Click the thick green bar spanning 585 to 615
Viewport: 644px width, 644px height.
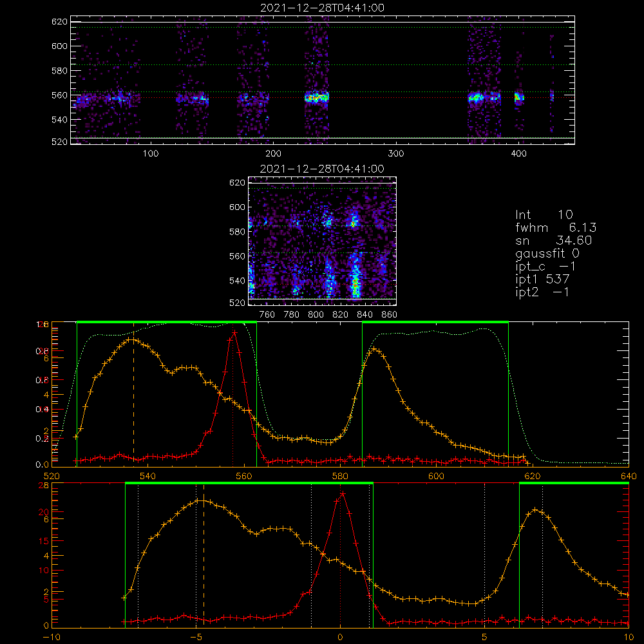(x=435, y=322)
